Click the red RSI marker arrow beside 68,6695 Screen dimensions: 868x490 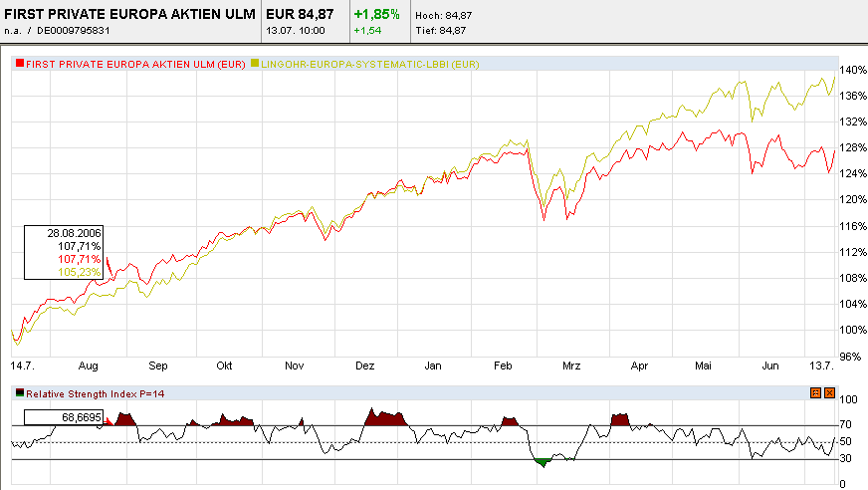pyautogui.click(x=108, y=422)
